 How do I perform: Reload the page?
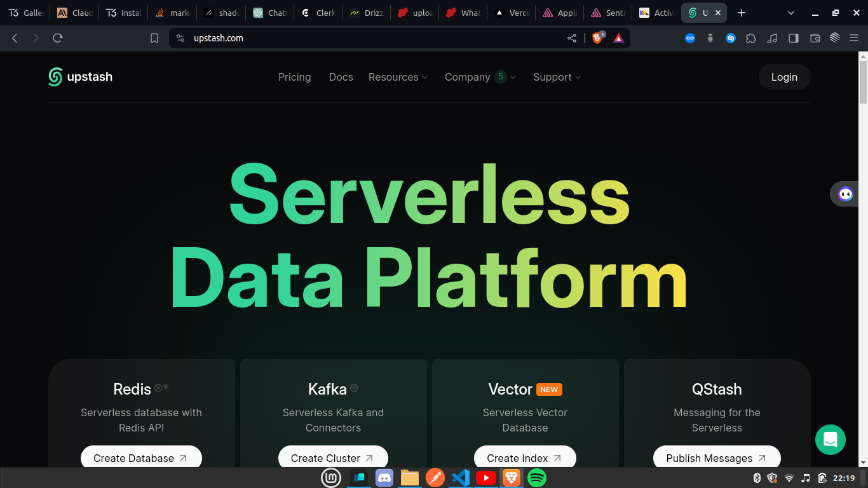click(58, 38)
